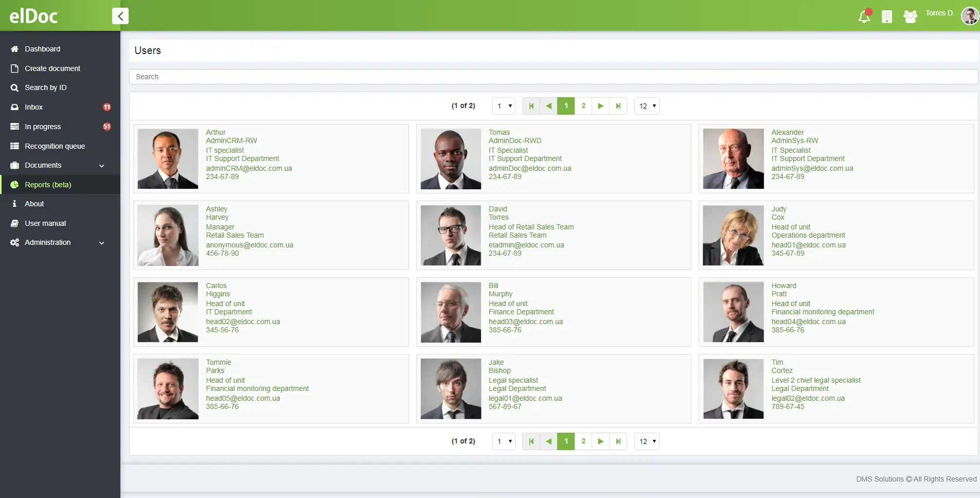This screenshot has height=498, width=980.
Task: Click the Recognition queue list icon
Action: tap(14, 146)
